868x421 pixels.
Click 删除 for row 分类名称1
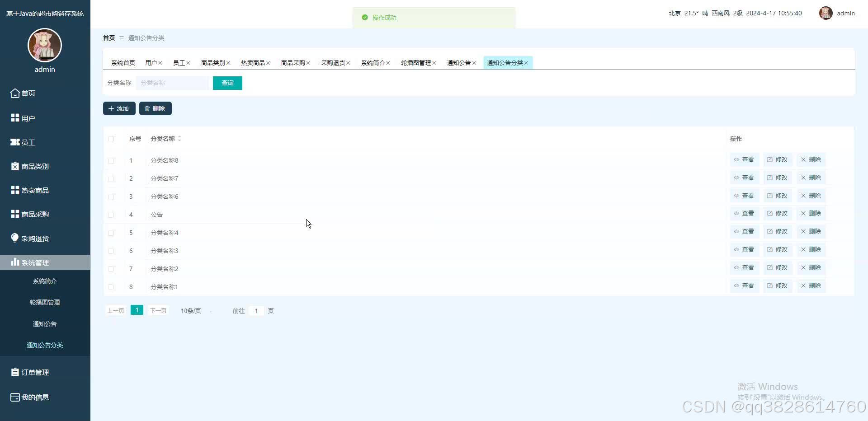pyautogui.click(x=811, y=285)
